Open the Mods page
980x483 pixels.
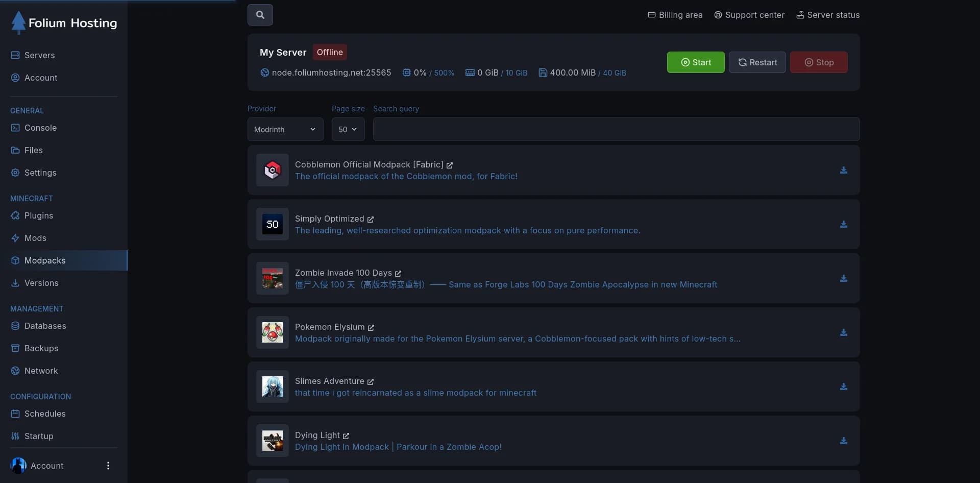[x=64, y=238]
